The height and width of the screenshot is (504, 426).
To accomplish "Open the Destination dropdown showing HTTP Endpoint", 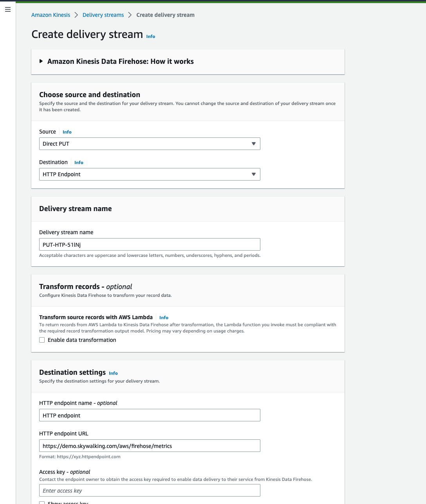I will pyautogui.click(x=150, y=174).
